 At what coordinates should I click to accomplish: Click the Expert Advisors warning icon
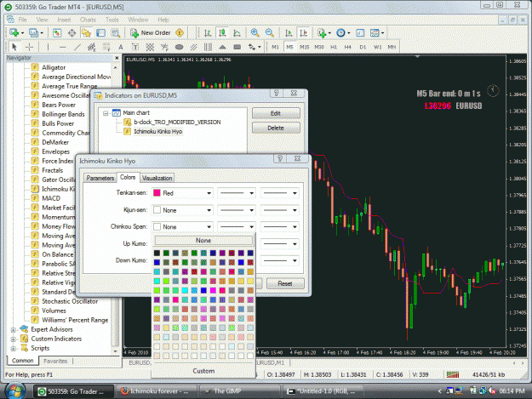(180, 33)
